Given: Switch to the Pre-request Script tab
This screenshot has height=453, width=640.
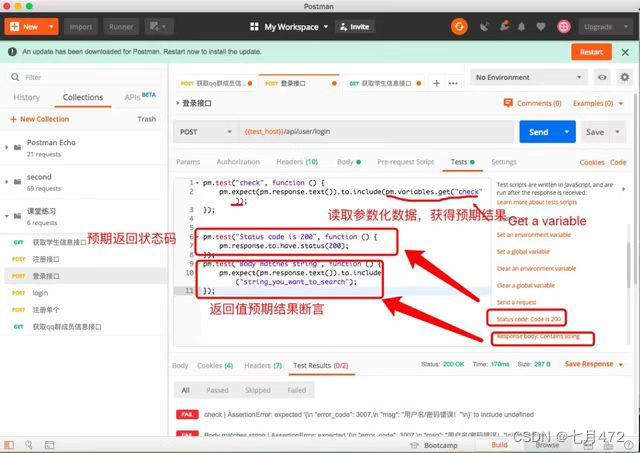Looking at the screenshot, I should pos(405,162).
